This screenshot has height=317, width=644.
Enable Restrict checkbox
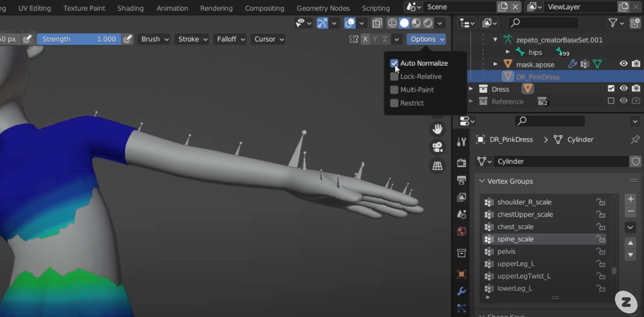click(x=394, y=103)
